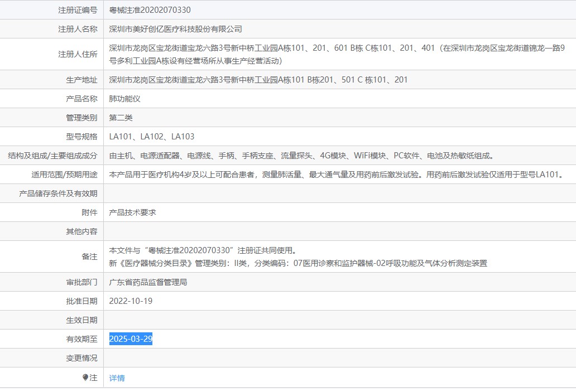Select the 有效期至 label

[81, 339]
